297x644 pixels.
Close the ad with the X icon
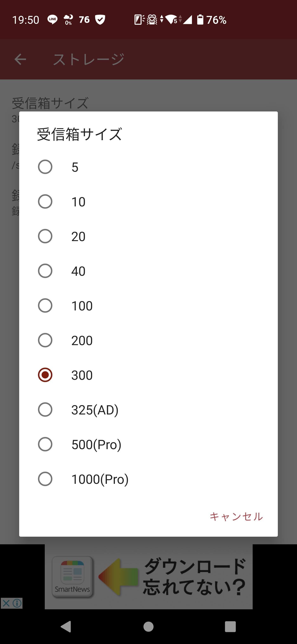click(6, 603)
